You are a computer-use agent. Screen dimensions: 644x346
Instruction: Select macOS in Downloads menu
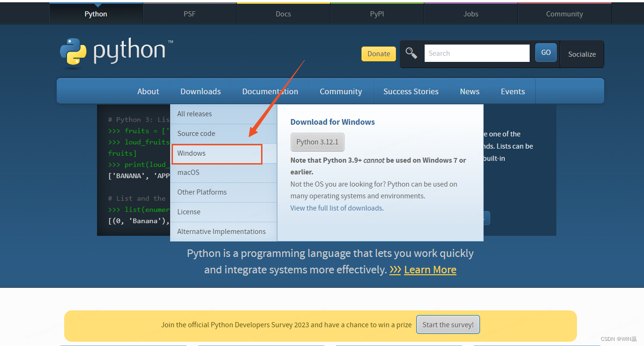click(x=224, y=173)
